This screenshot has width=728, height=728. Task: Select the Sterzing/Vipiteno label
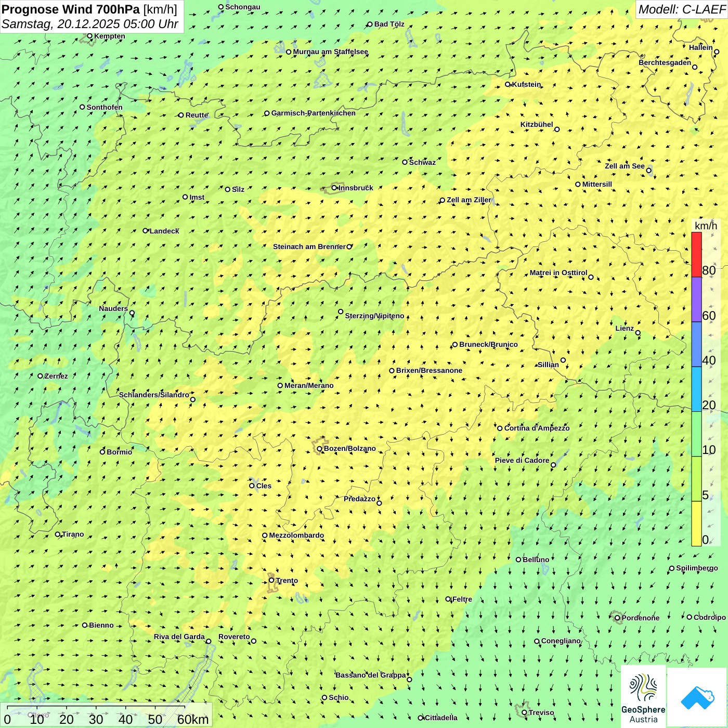[x=374, y=316]
